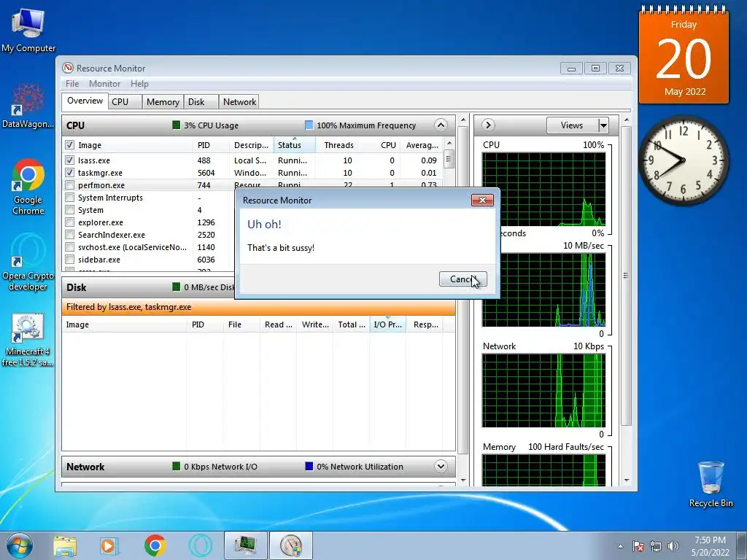Click the blue Maximum Frequency color indicator
747x560 pixels.
309,125
